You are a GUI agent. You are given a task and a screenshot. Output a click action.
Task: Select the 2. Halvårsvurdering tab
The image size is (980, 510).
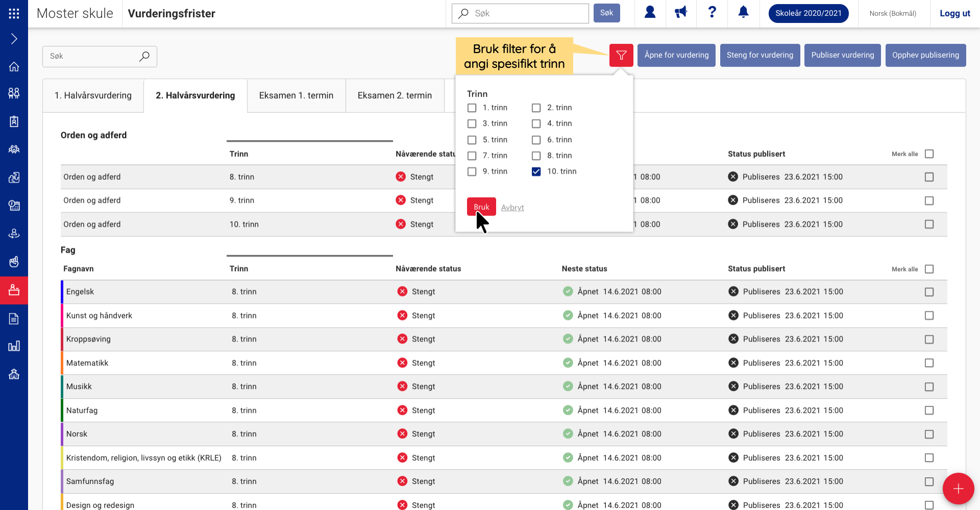coord(195,95)
